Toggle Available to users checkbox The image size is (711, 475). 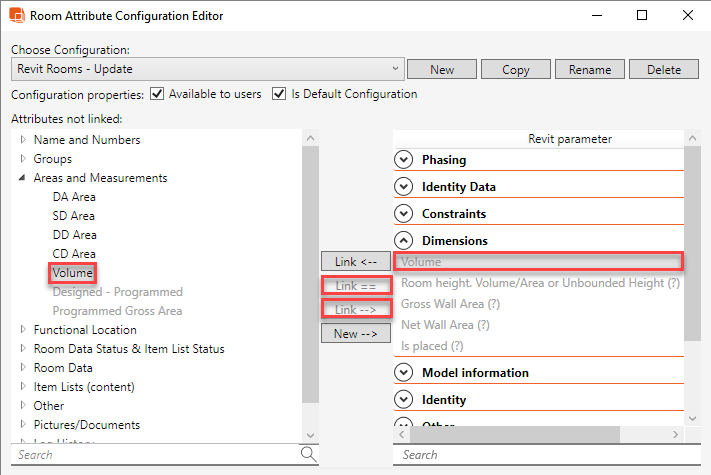click(x=157, y=94)
